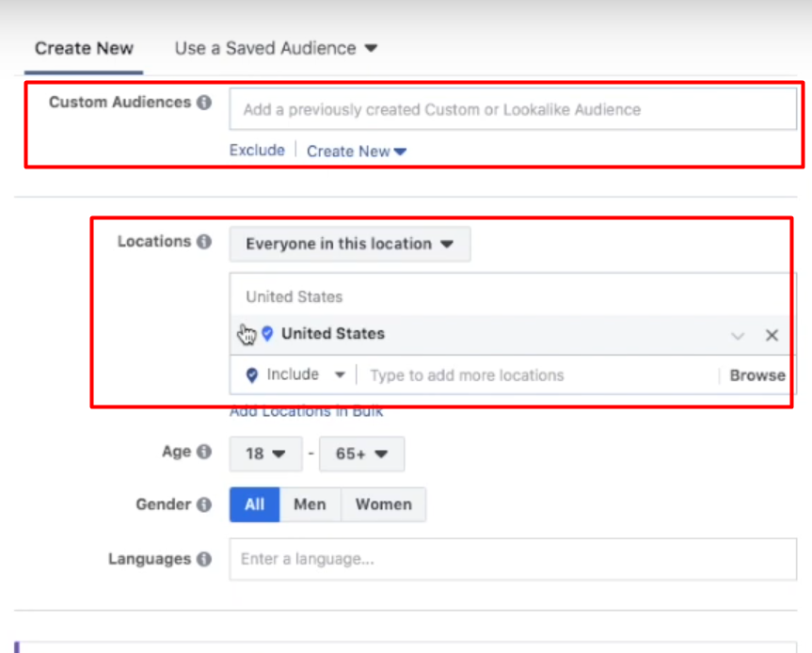812x653 pixels.
Task: Click the Exclude link
Action: [257, 150]
